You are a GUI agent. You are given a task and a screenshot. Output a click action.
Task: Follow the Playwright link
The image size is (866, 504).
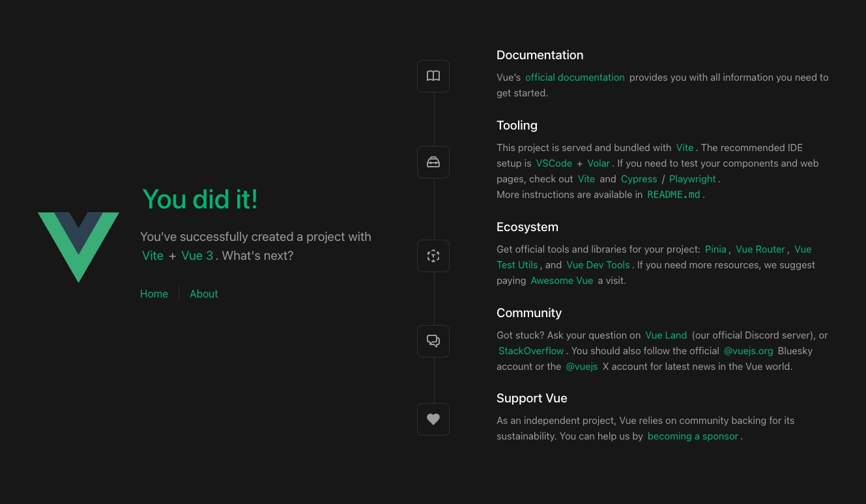pyautogui.click(x=693, y=179)
